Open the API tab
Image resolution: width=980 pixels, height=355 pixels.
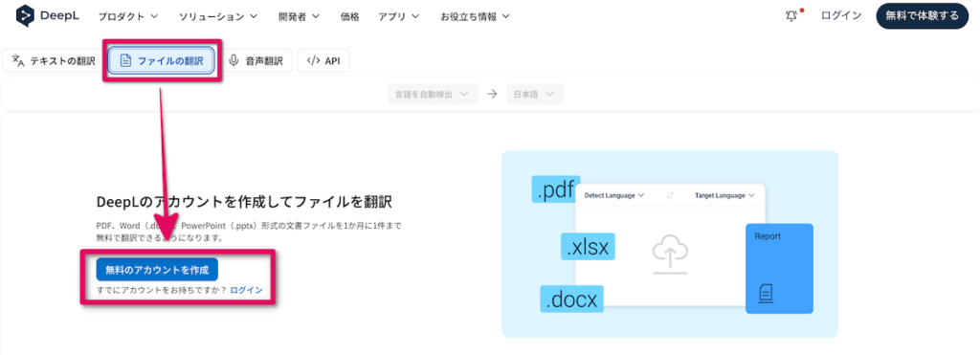pos(323,60)
